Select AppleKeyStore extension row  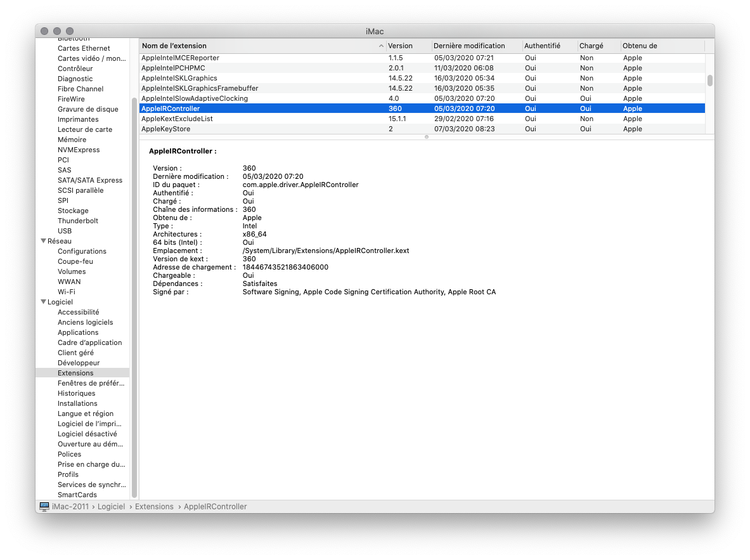tap(422, 129)
